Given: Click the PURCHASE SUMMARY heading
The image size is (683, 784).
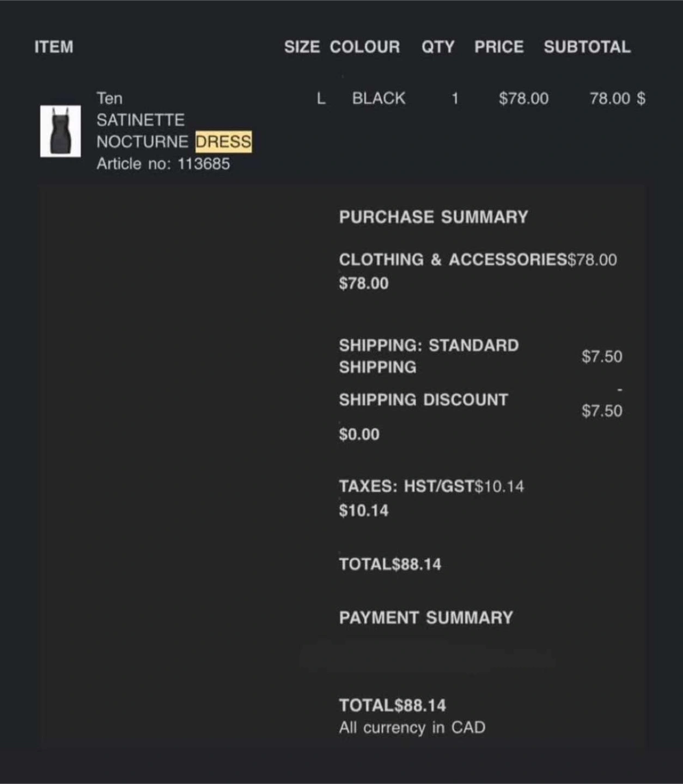Looking at the screenshot, I should 434,217.
